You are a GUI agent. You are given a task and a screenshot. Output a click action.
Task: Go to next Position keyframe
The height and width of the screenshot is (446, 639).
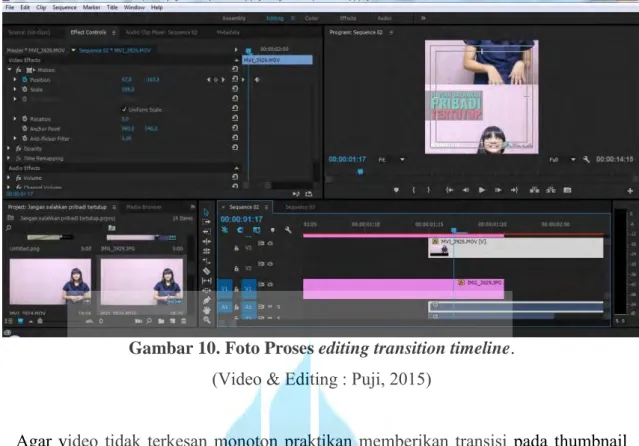[x=223, y=80]
